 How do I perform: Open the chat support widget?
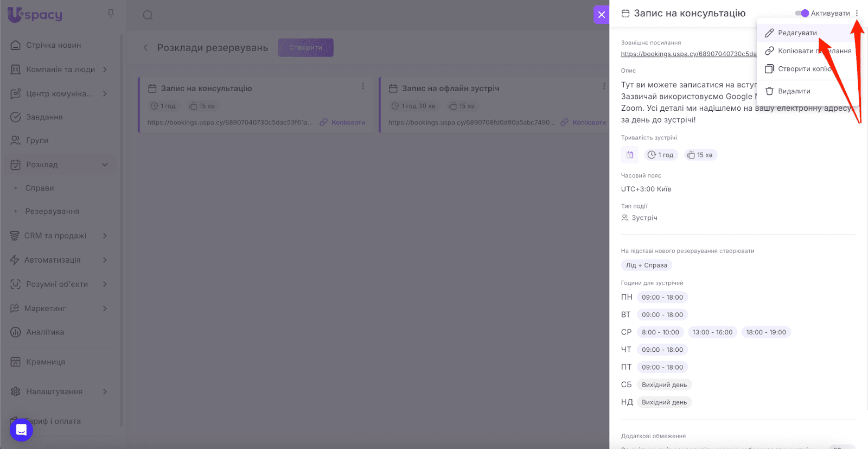[x=21, y=430]
